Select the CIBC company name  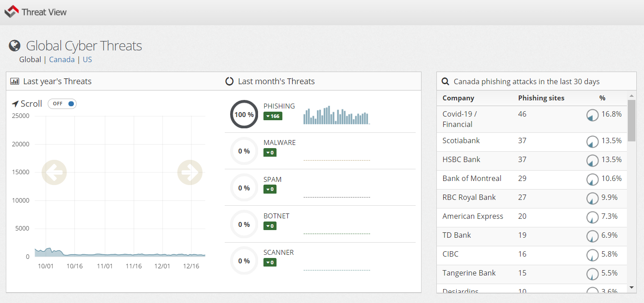450,254
